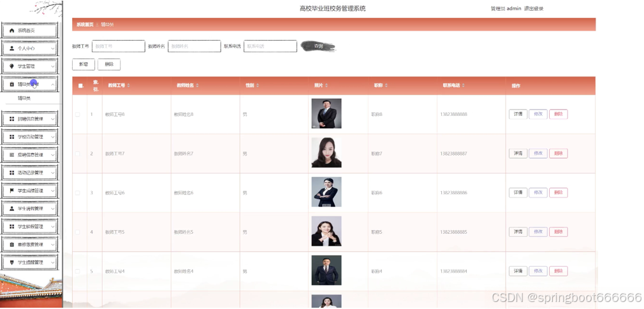Click 删除 for the 教师工号5 row
Screen dimensions: 644x309
558,232
